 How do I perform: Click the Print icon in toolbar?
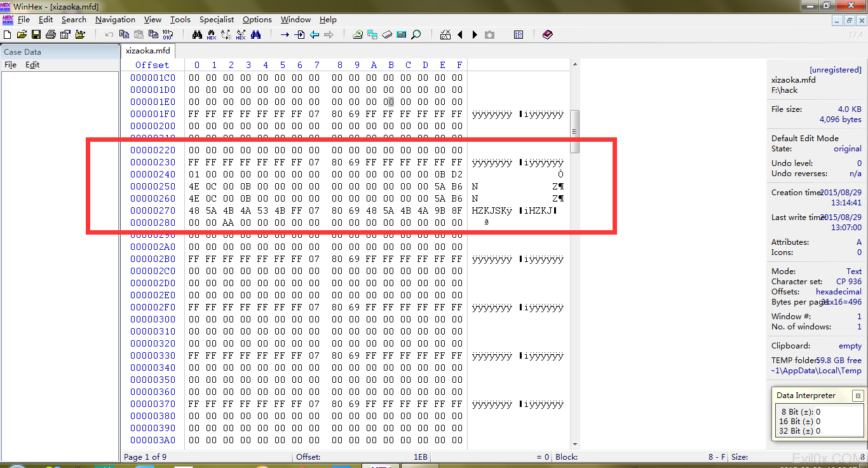coord(51,34)
